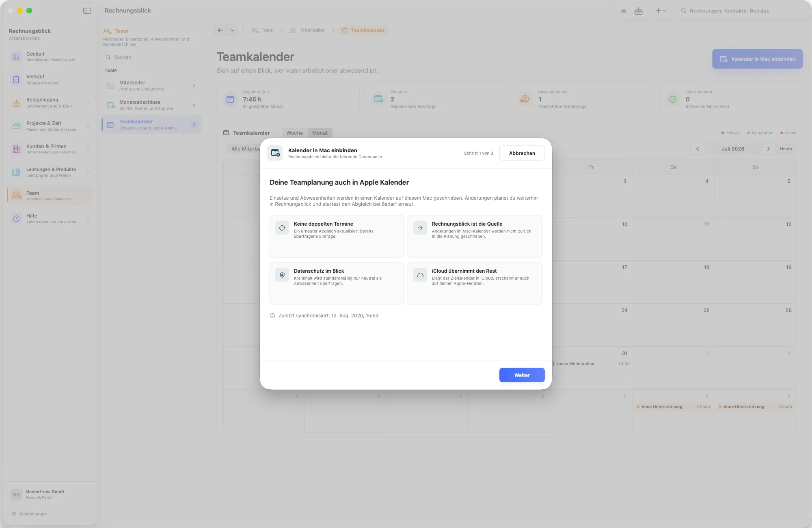
Task: Open Musterfirma GmbH company profile
Action: click(50, 494)
